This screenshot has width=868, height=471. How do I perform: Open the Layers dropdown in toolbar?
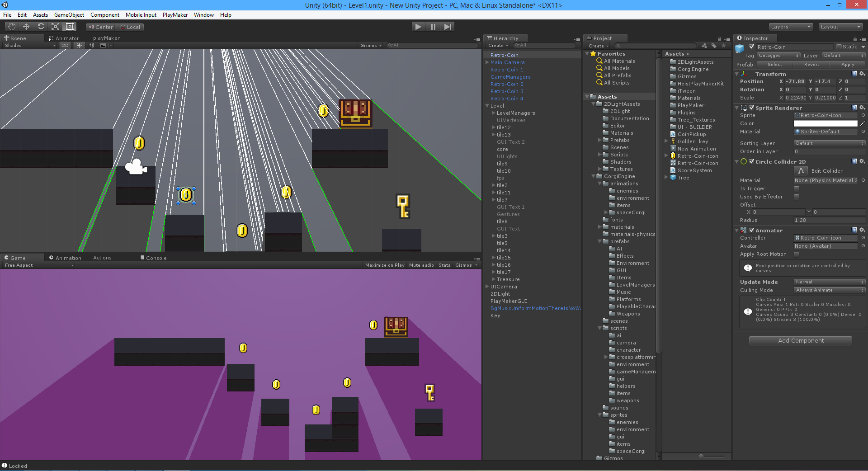pyautogui.click(x=791, y=27)
